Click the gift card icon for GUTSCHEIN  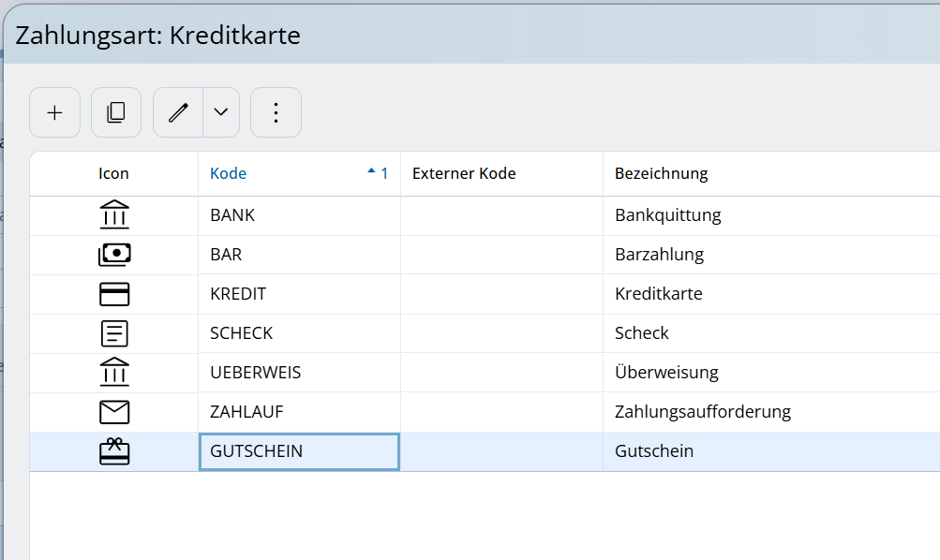coord(114,451)
